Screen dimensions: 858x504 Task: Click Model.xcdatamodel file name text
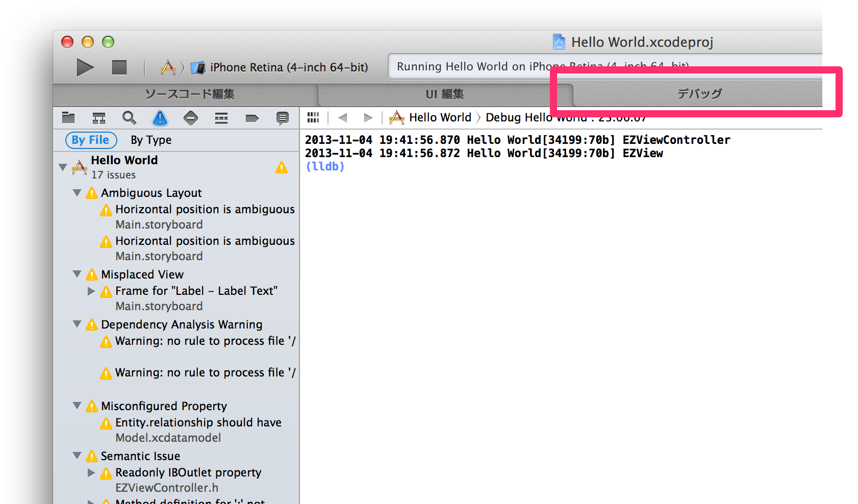click(x=168, y=438)
